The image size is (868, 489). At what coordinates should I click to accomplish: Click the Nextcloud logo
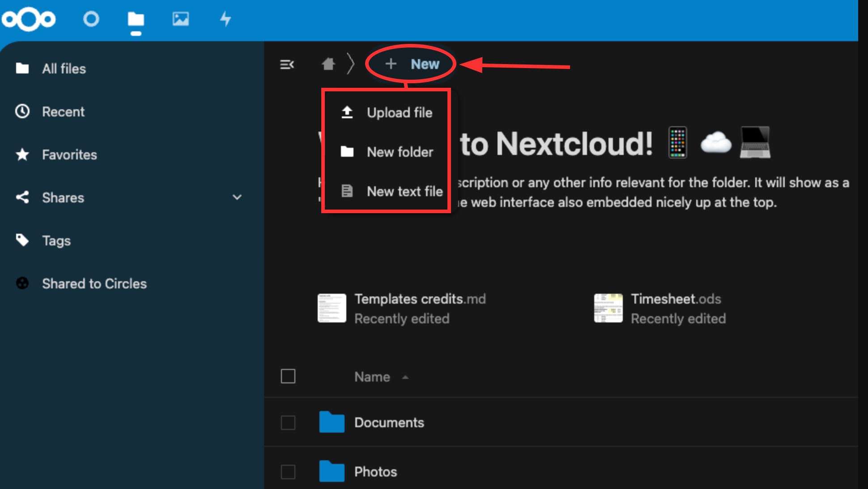(x=29, y=19)
